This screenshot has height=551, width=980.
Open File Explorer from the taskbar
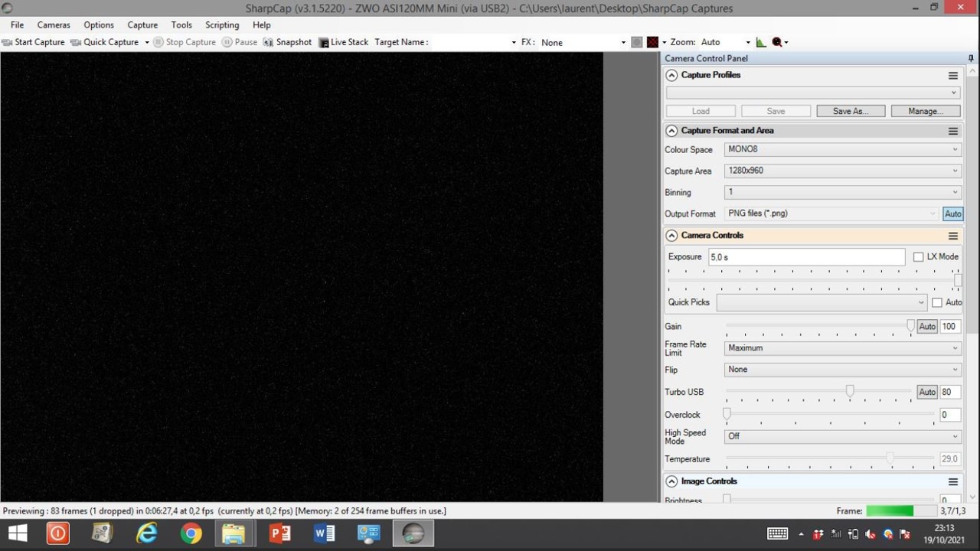pyautogui.click(x=234, y=533)
